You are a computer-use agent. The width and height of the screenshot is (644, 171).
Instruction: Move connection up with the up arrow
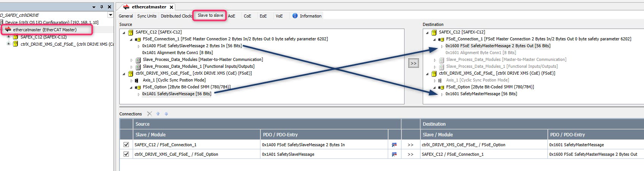tap(158, 113)
